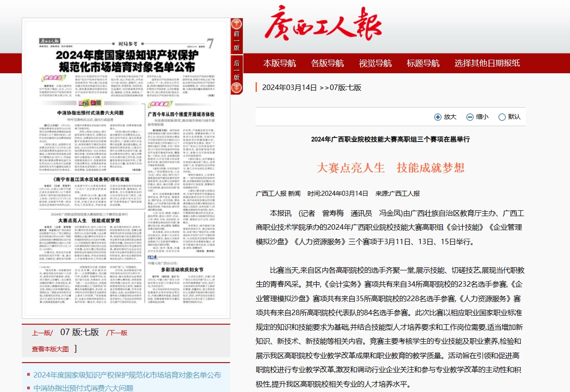The image size is (570, 392).
Task: Click 广西今年从四个维度开展城市体检 article on page image
Action: click(x=181, y=114)
